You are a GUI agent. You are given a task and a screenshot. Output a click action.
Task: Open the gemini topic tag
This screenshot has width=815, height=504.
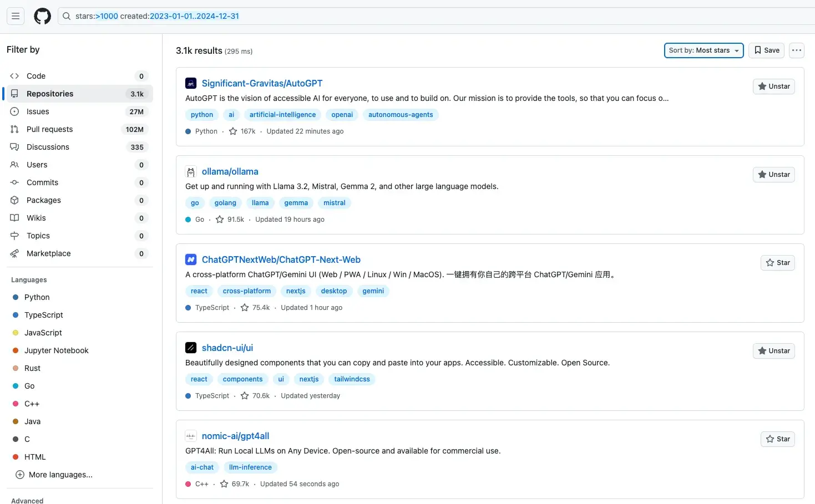[373, 291]
